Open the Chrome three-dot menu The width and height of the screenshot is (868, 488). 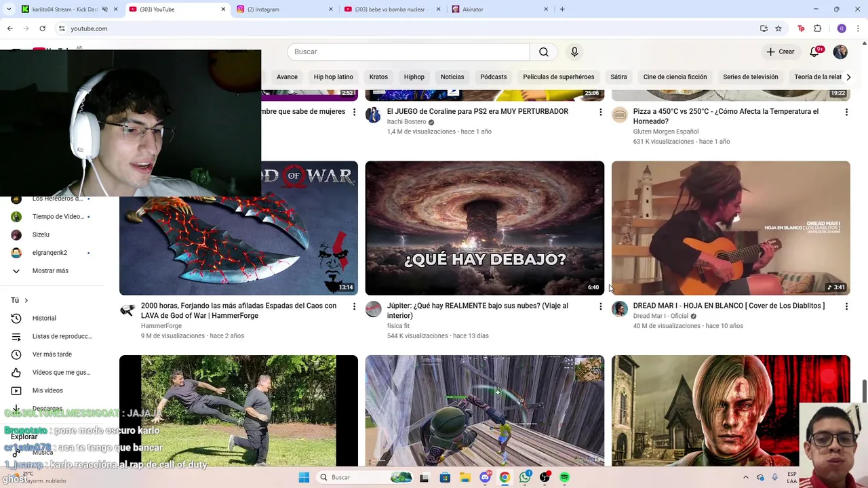(859, 28)
